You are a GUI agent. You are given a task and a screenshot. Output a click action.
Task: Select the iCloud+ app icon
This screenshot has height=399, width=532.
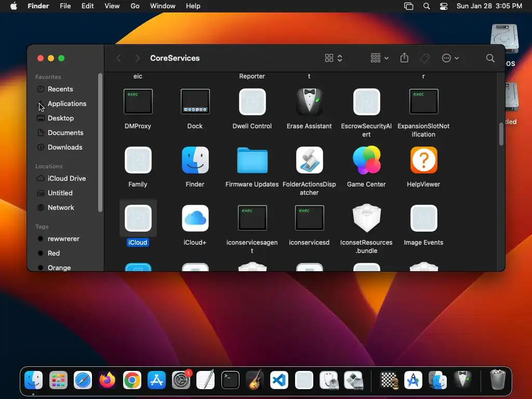[x=195, y=218]
